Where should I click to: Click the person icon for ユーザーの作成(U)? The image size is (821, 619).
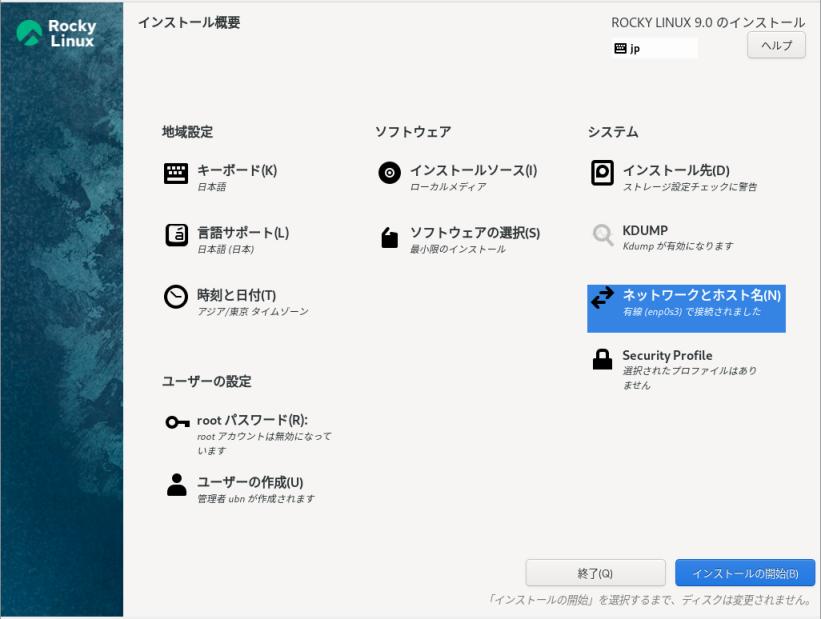pos(176,484)
